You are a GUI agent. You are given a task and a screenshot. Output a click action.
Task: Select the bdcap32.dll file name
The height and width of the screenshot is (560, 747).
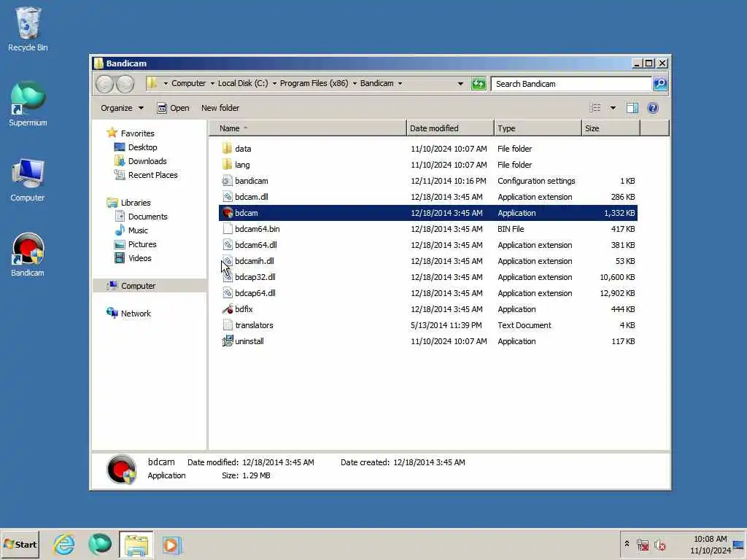coord(255,277)
